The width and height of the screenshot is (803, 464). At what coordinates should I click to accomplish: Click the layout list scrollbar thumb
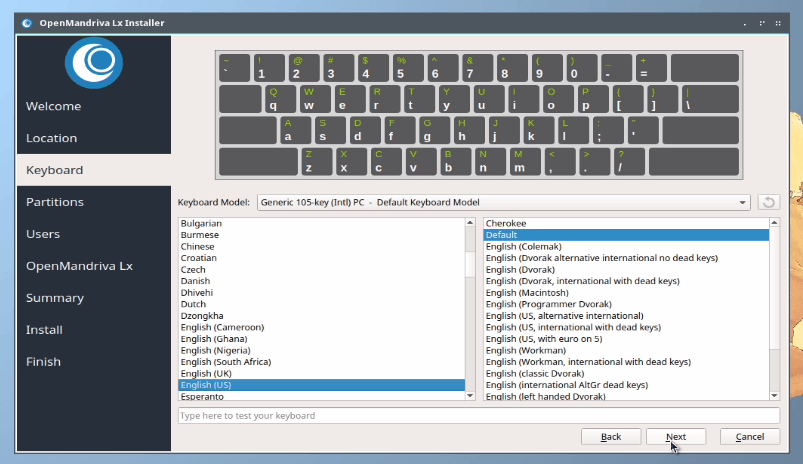click(x=470, y=264)
